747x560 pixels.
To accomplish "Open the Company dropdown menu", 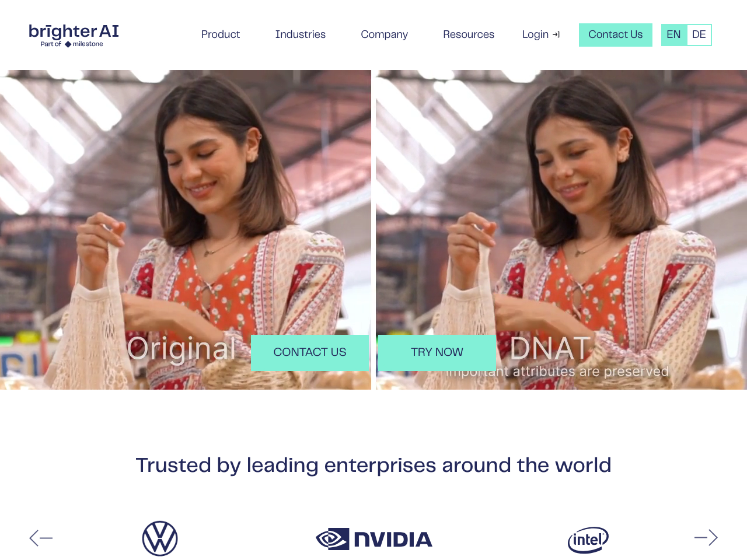I will pyautogui.click(x=385, y=34).
